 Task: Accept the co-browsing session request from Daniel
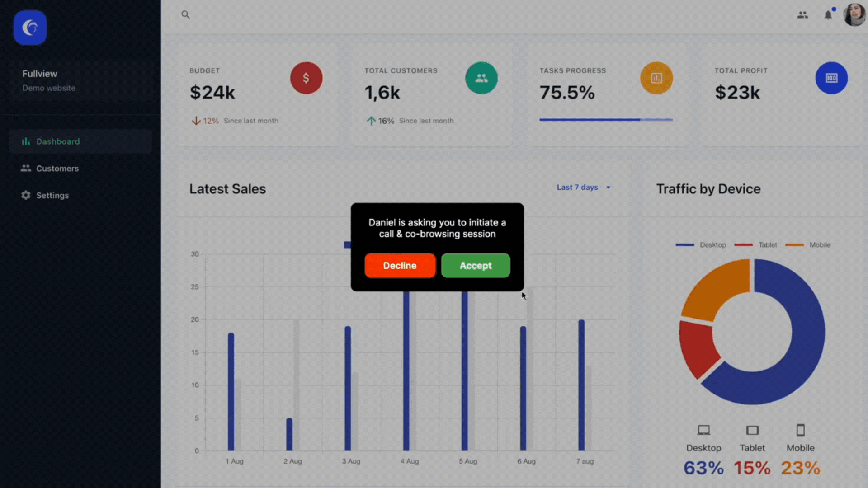coord(476,266)
